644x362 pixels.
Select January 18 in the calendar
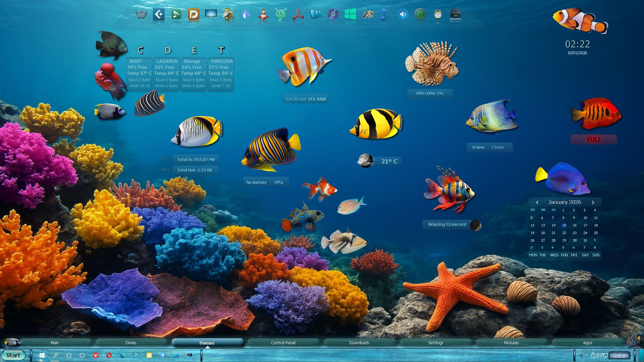coord(596,225)
